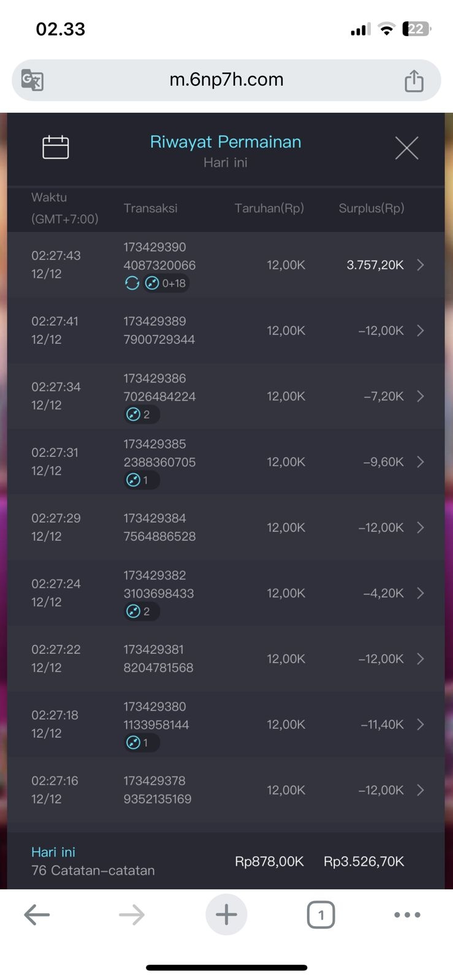The height and width of the screenshot is (980, 453).
Task: Expand the −7,20K transaction row chevron
Action: click(421, 396)
